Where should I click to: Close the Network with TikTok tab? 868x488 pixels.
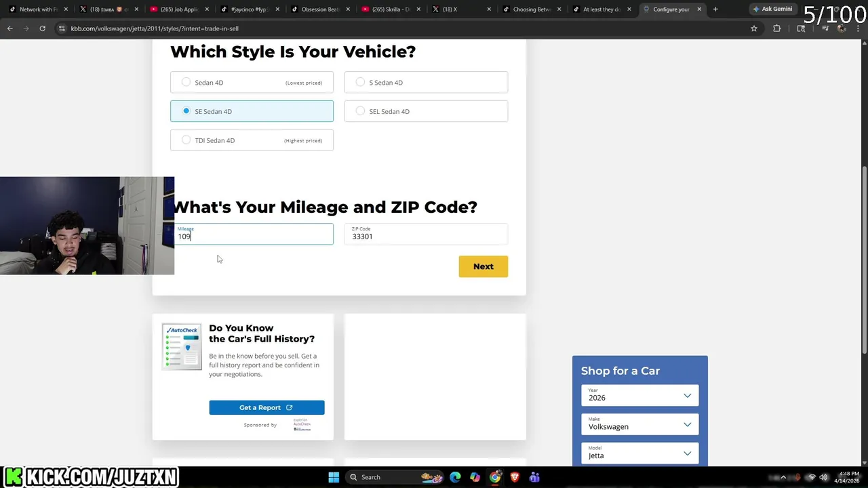[x=66, y=9]
